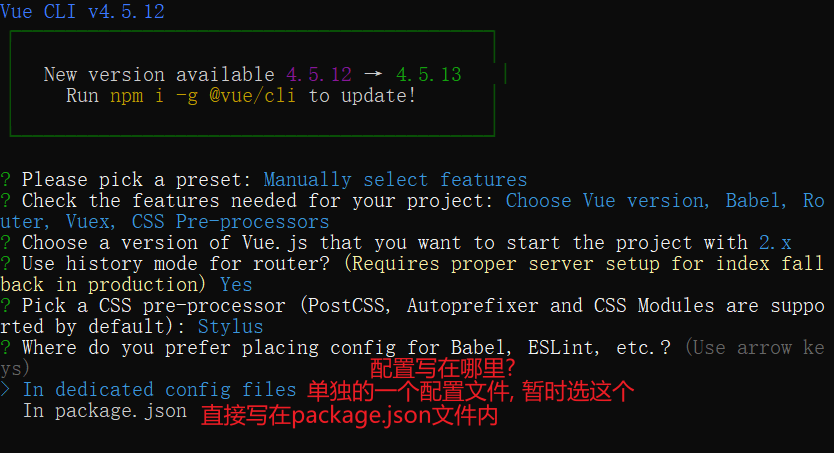The height and width of the screenshot is (453, 834).
Task: Click the question mark before "Use history mode"
Action: click(6, 264)
